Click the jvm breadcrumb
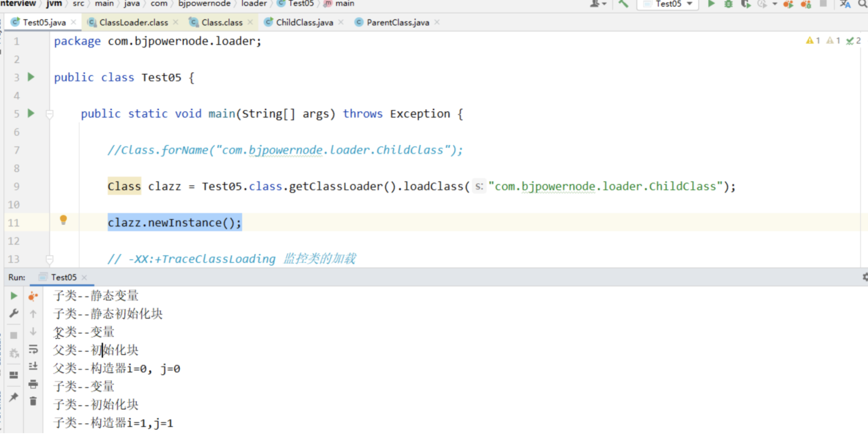868x437 pixels. click(54, 4)
